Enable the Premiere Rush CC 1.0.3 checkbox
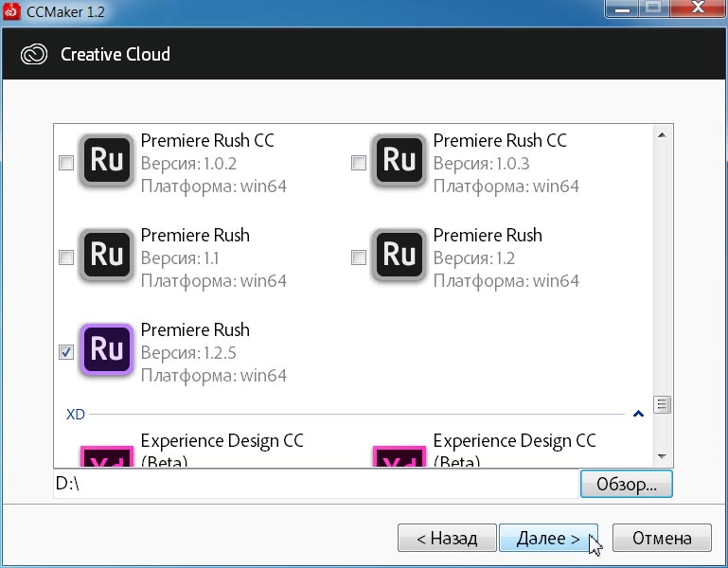728x568 pixels. [x=359, y=163]
